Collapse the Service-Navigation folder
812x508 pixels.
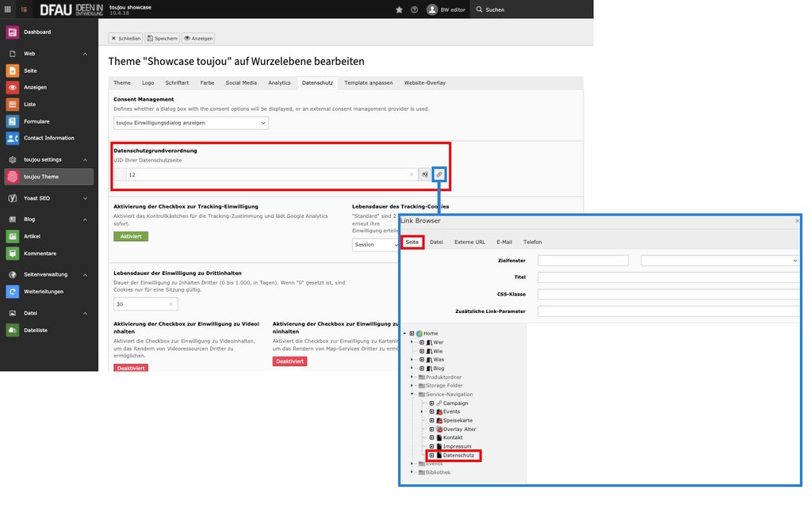(x=412, y=394)
